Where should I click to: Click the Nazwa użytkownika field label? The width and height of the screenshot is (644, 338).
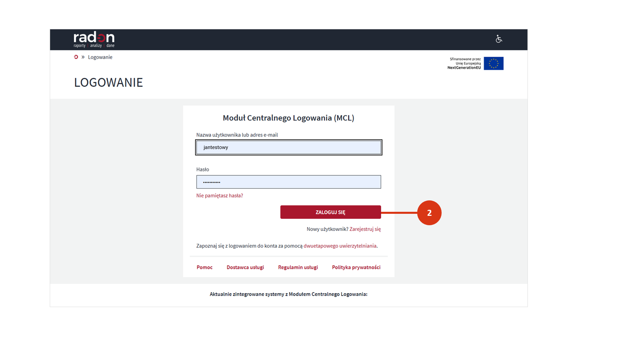pos(237,135)
